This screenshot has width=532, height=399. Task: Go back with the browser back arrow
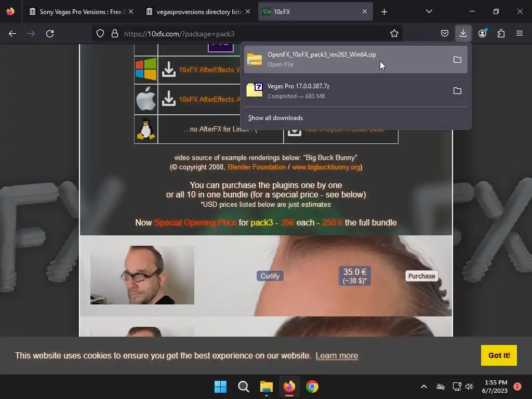point(12,34)
